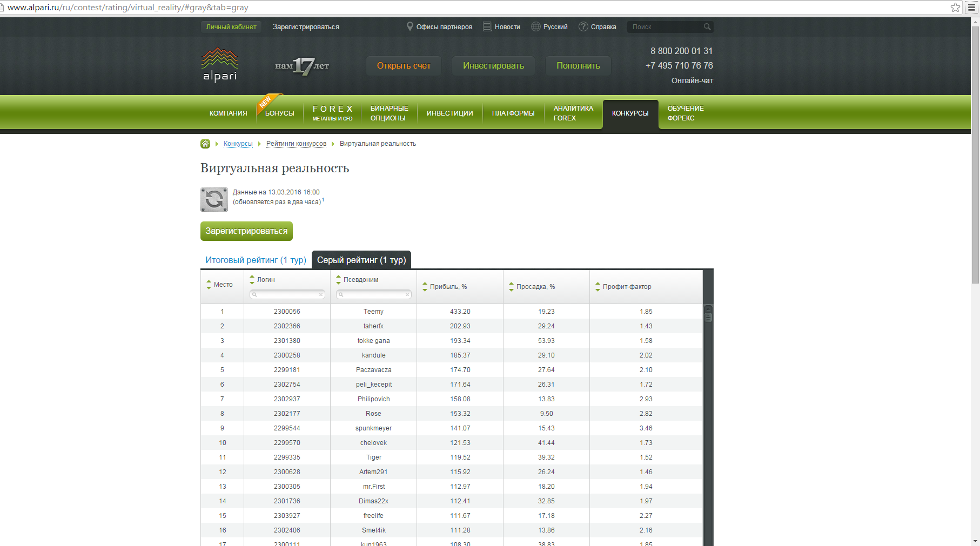The height and width of the screenshot is (546, 980).
Task: Open the БОНУСЫ menu
Action: click(x=280, y=113)
